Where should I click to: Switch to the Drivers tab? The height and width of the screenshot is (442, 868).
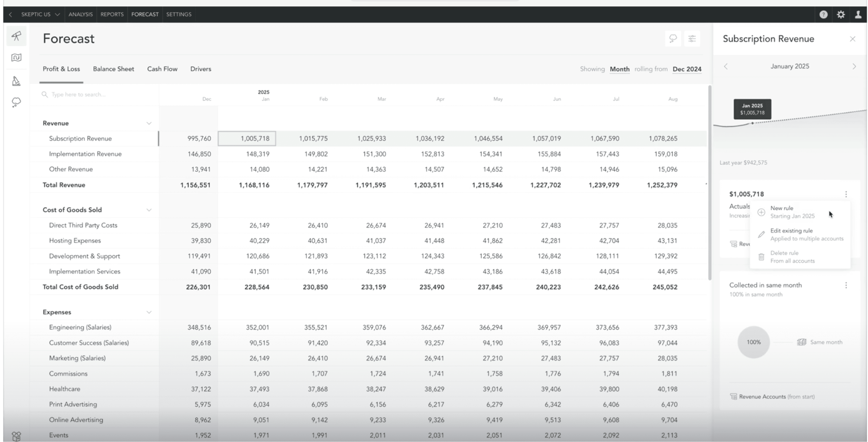[x=201, y=69]
